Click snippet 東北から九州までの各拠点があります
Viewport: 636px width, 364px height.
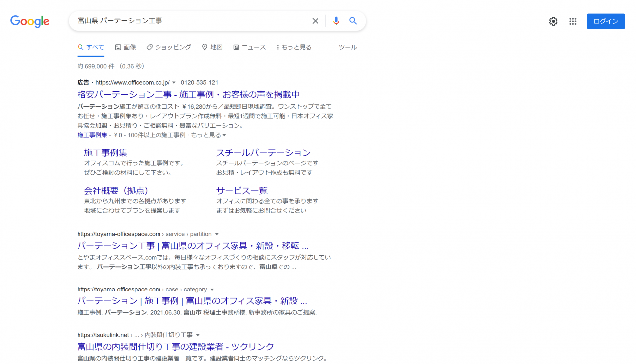pyautogui.click(x=135, y=201)
